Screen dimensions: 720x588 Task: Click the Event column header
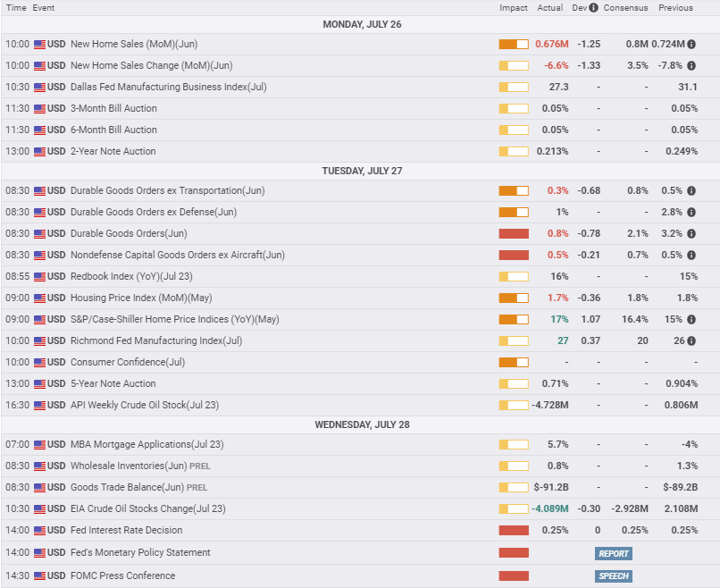coord(44,8)
